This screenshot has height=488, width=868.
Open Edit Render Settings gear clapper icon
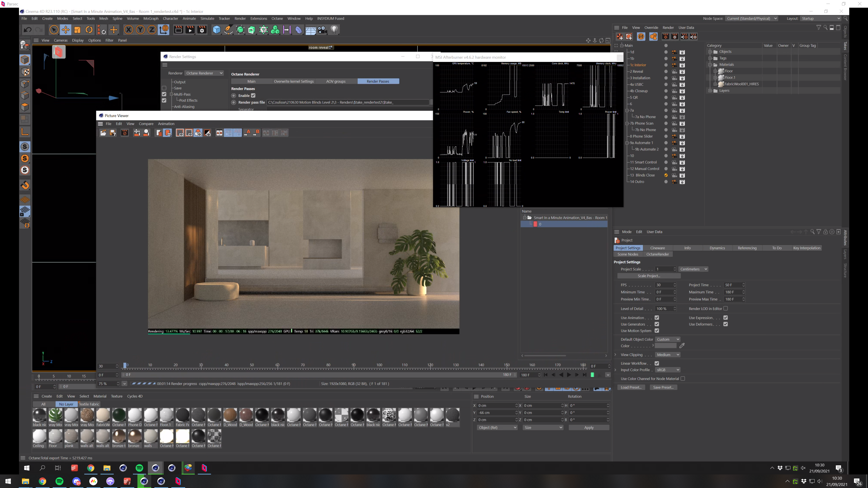202,30
